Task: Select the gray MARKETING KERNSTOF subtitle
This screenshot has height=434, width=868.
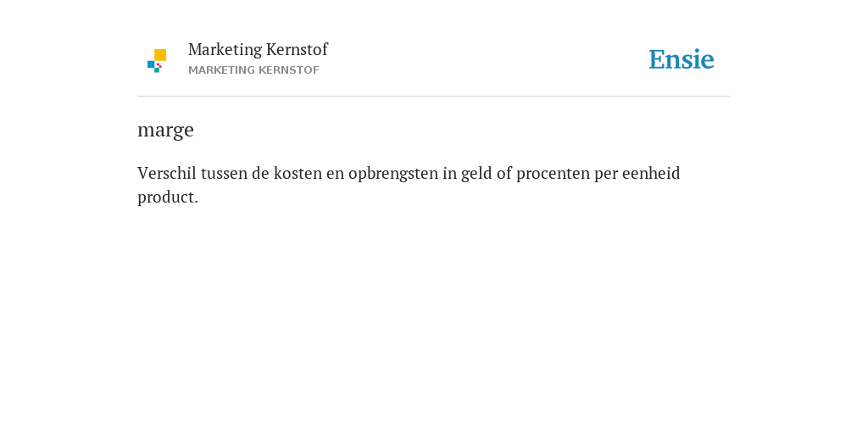Action: click(253, 70)
